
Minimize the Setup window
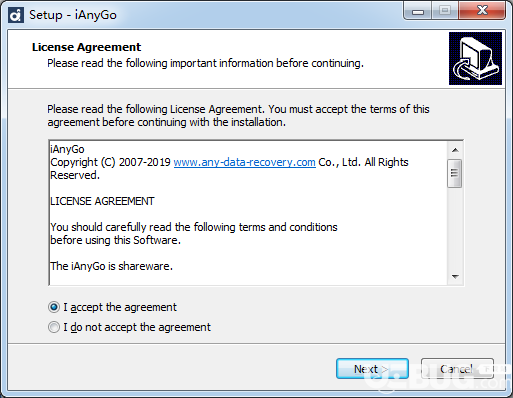pos(418,11)
